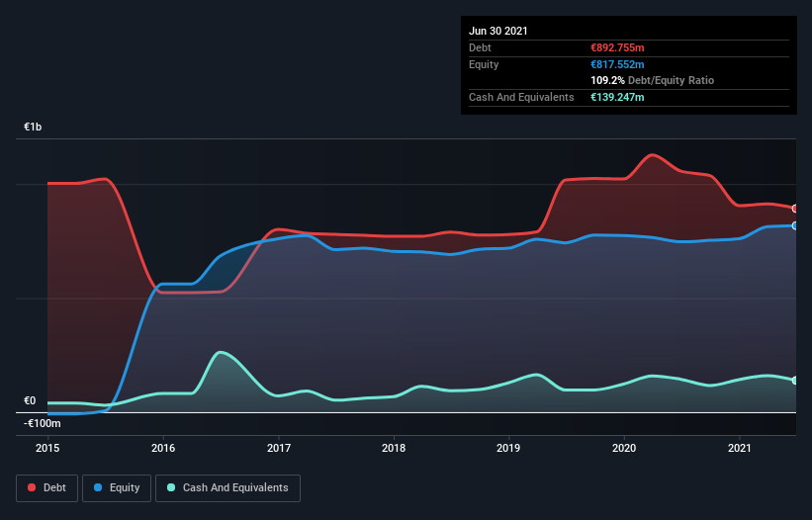Screen dimensions: 812x520
Task: Toggle the Equity series legend button
Action: click(x=117, y=488)
